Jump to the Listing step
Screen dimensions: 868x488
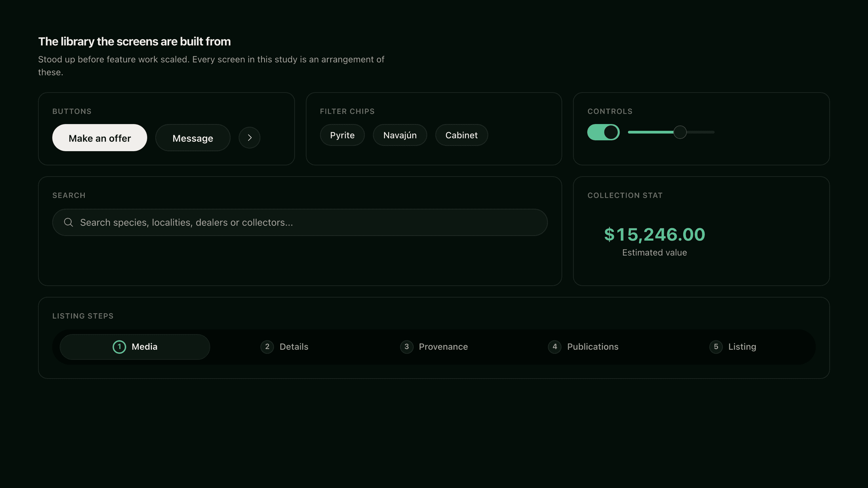pyautogui.click(x=733, y=347)
